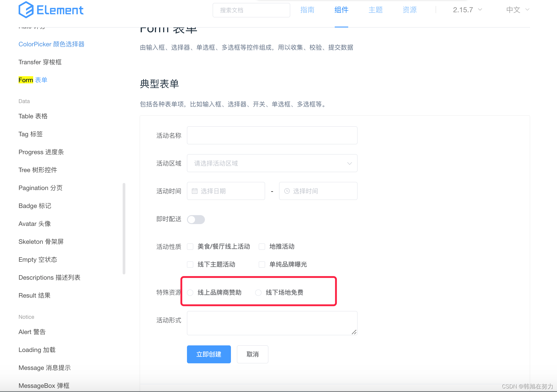The width and height of the screenshot is (557, 392).
Task: Click the 取消 button
Action: click(252, 354)
